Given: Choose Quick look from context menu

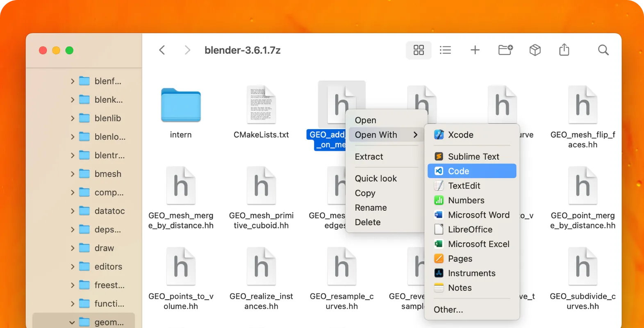Looking at the screenshot, I should tap(375, 178).
